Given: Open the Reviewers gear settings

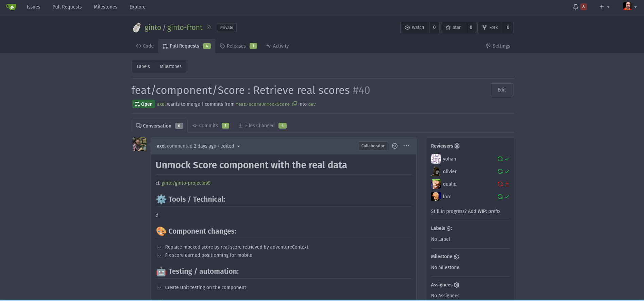Looking at the screenshot, I should (x=457, y=146).
